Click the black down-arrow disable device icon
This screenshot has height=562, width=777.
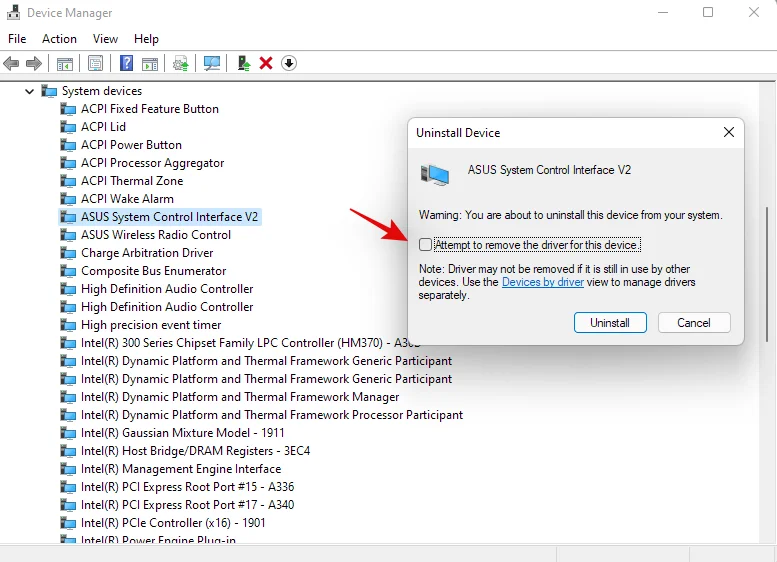pos(289,63)
